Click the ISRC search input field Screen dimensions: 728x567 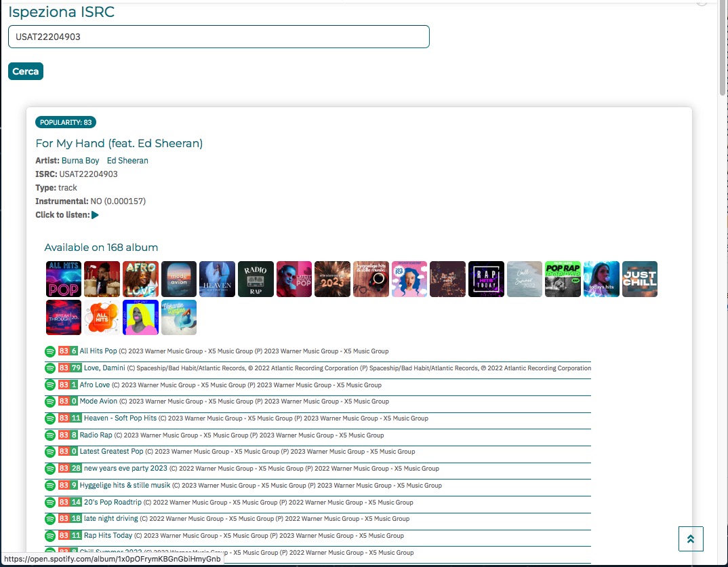point(219,37)
